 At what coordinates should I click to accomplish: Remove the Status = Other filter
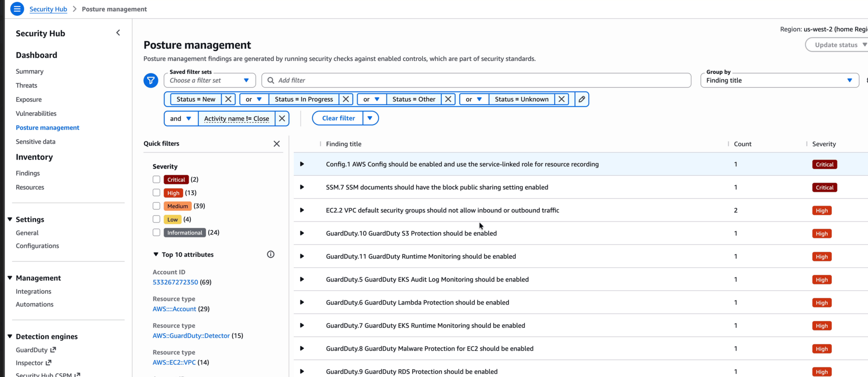448,99
